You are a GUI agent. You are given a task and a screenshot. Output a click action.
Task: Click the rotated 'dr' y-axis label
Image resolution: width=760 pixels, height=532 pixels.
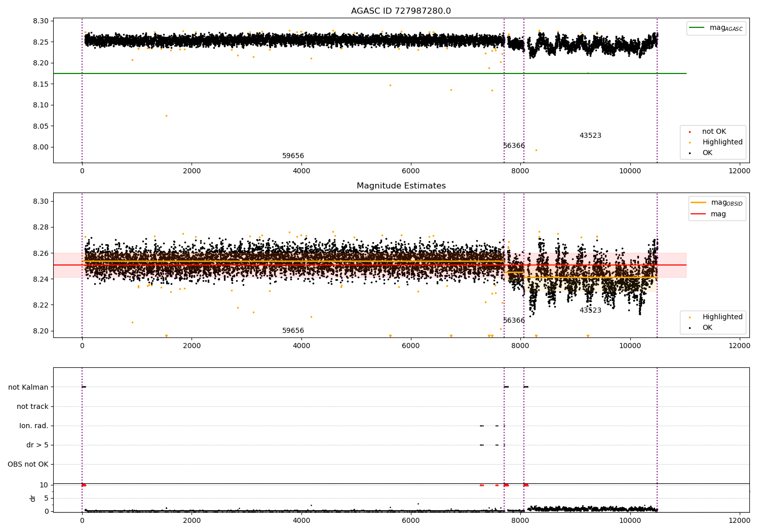coord(33,498)
